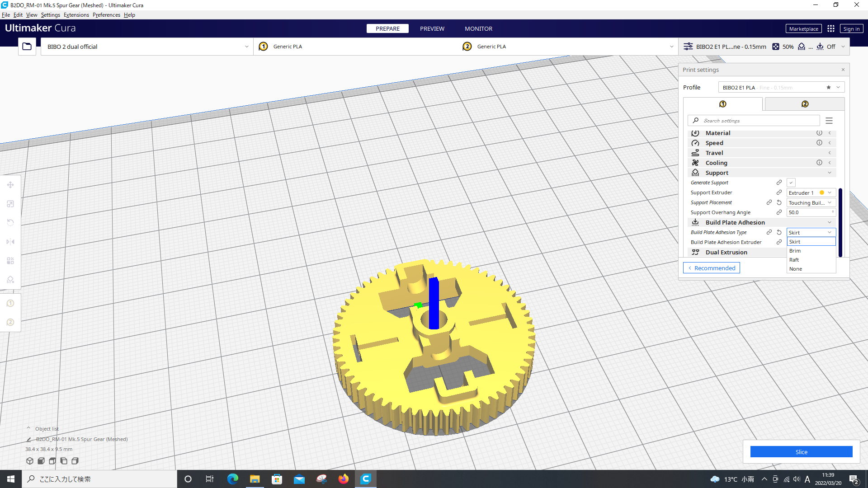The width and height of the screenshot is (868, 488).
Task: Enable Build Plate Adhesion section toggle
Action: pos(830,222)
